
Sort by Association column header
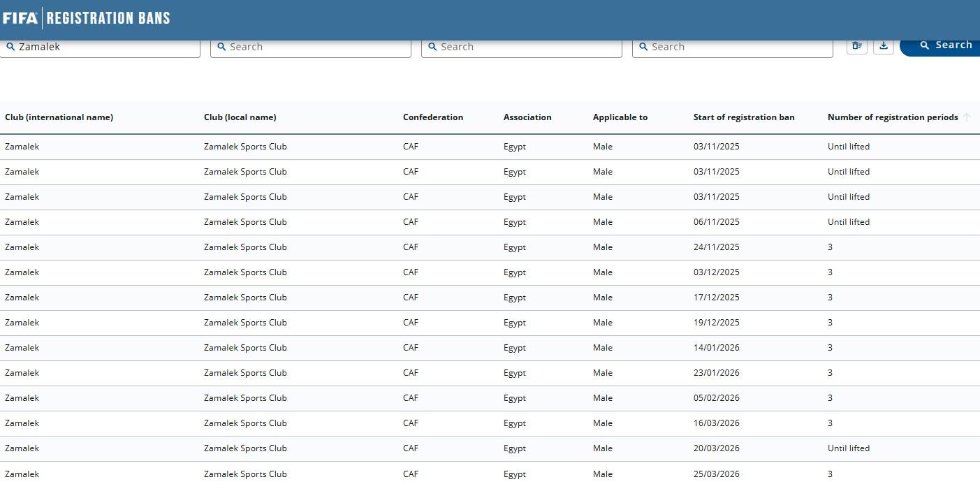coord(527,117)
